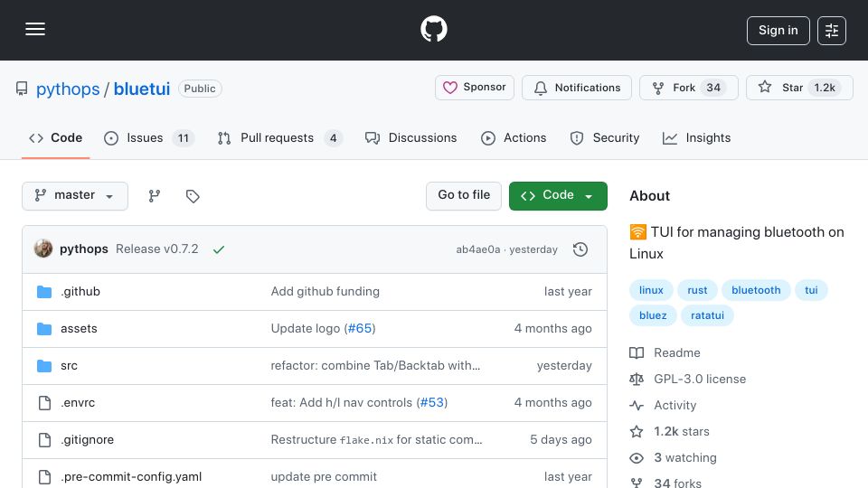Click the .gitignore file icon

pyautogui.click(x=44, y=440)
